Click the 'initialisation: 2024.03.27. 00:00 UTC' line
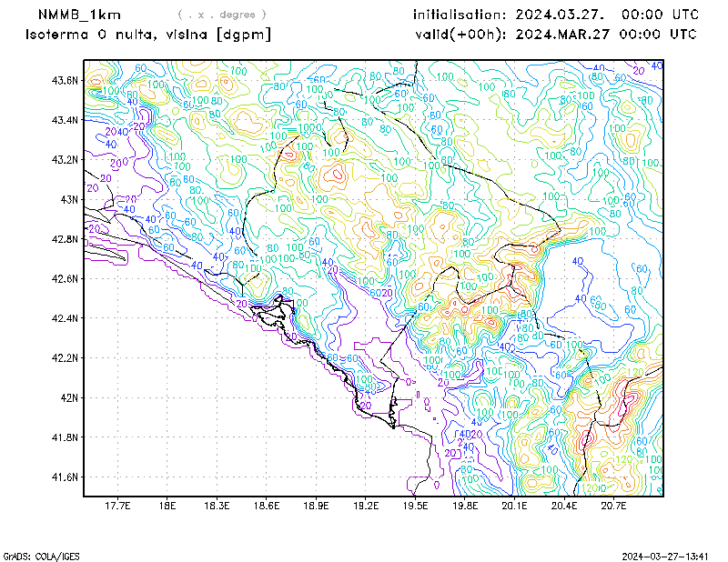The width and height of the screenshot is (728, 562). click(556, 15)
